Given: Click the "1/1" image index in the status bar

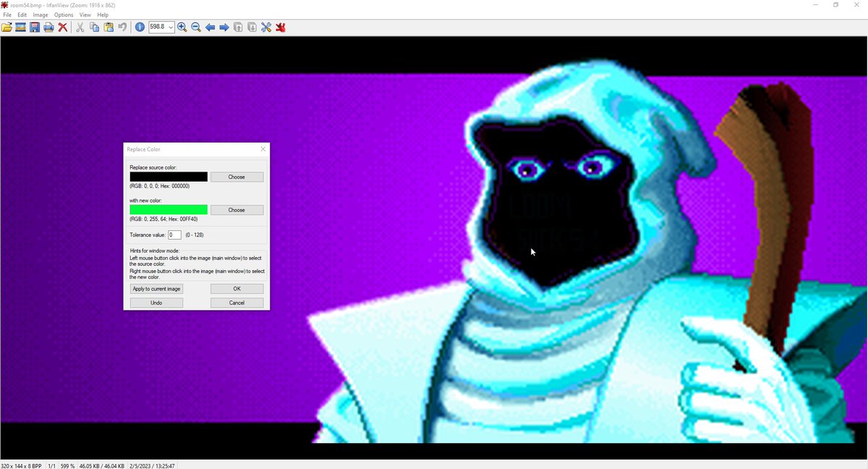Looking at the screenshot, I should click(x=52, y=465).
